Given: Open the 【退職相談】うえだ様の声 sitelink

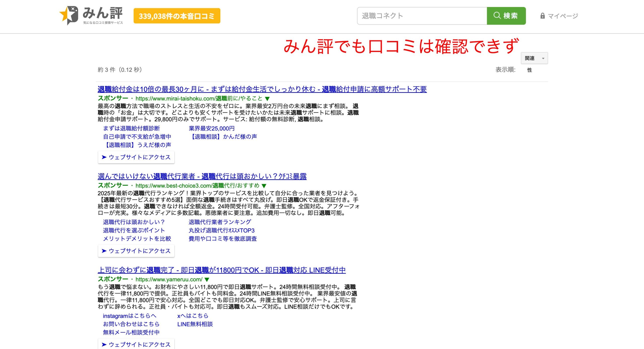Looking at the screenshot, I should tap(137, 145).
